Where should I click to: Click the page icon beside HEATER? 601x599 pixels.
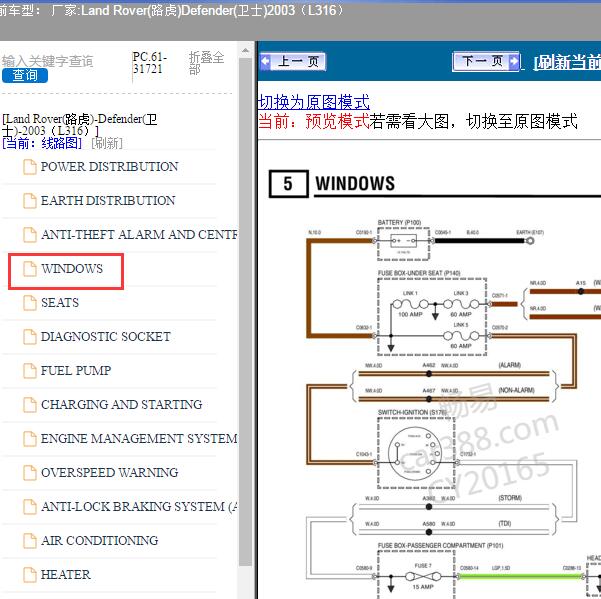click(x=30, y=574)
